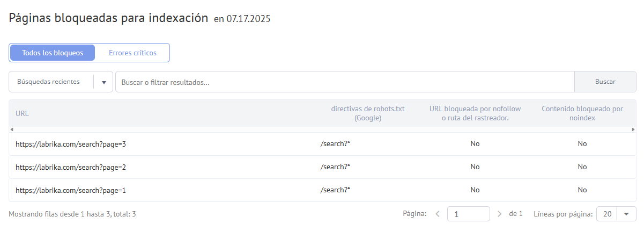
Task: Click the Buscar button
Action: click(x=605, y=82)
